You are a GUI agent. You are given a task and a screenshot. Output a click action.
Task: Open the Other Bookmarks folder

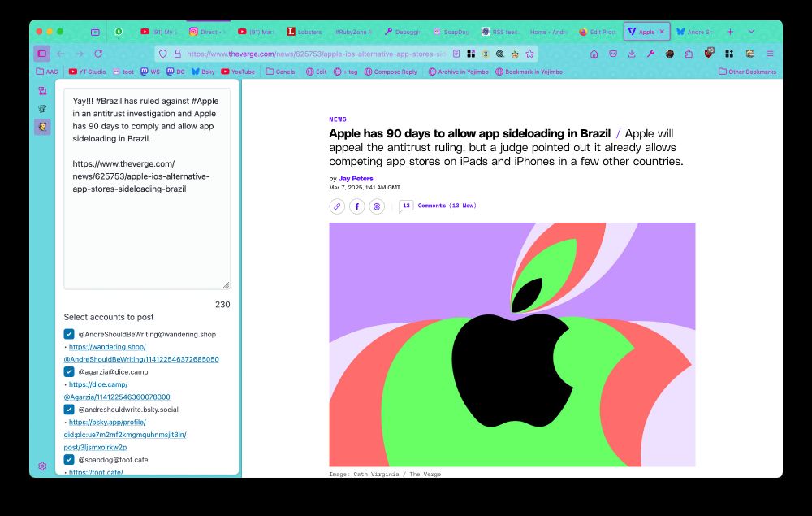[749, 72]
